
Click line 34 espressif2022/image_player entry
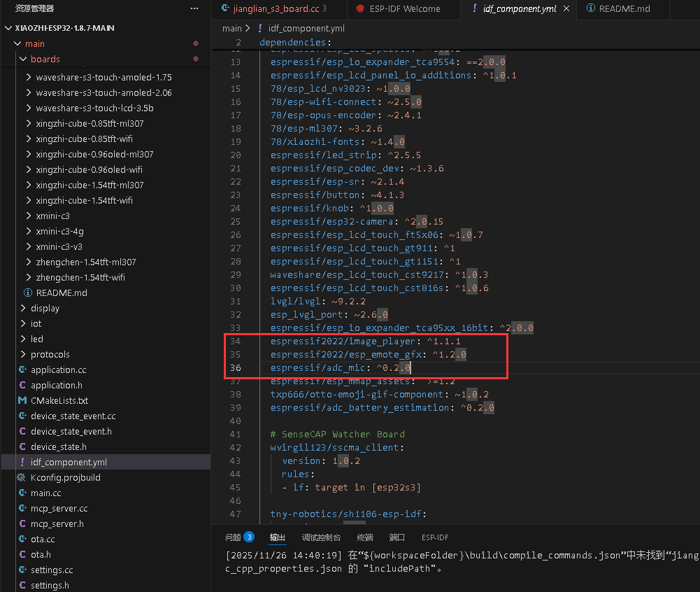point(365,341)
